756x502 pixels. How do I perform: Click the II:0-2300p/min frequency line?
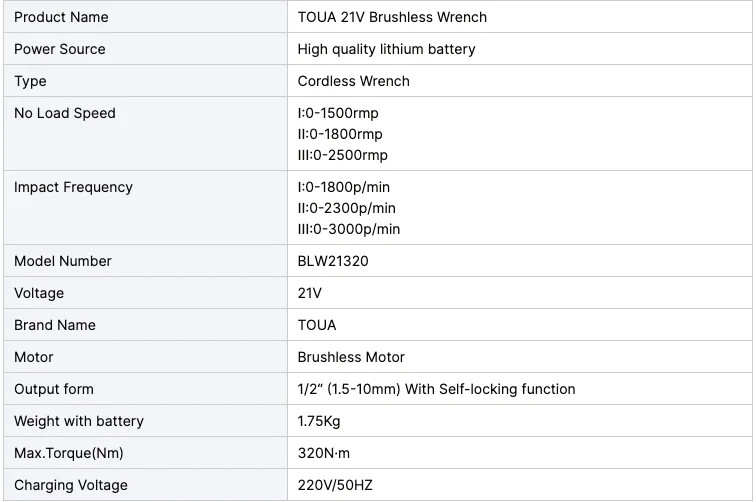coord(346,208)
